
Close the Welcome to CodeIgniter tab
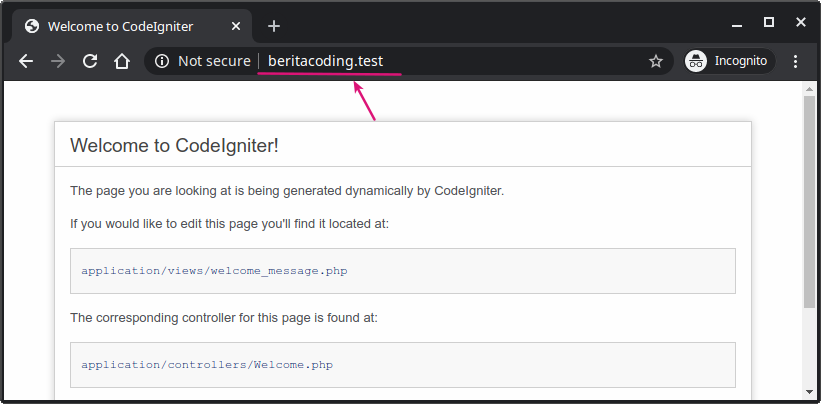pyautogui.click(x=237, y=26)
